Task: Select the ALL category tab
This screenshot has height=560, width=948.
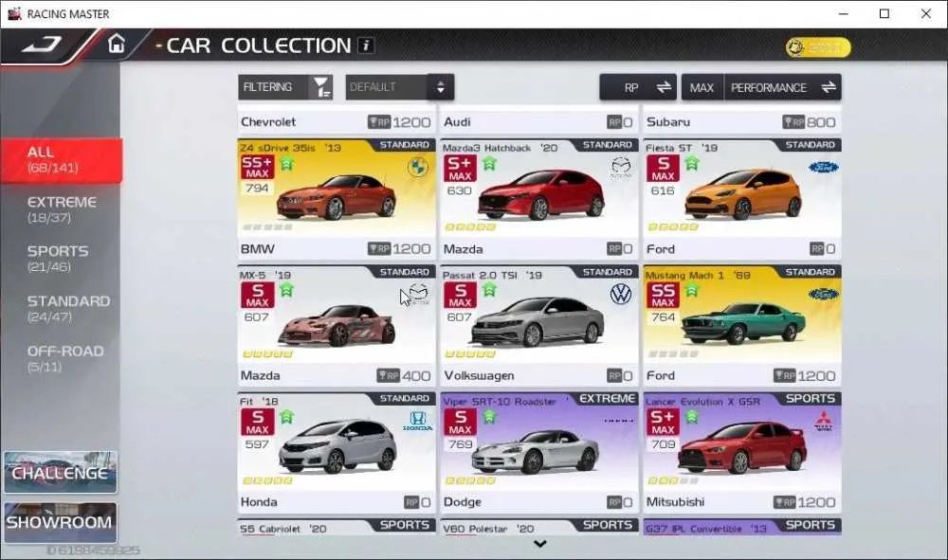Action: pyautogui.click(x=61, y=160)
